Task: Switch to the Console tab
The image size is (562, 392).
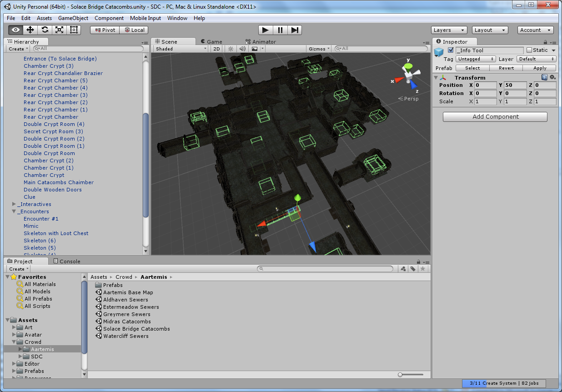Action: click(x=66, y=261)
